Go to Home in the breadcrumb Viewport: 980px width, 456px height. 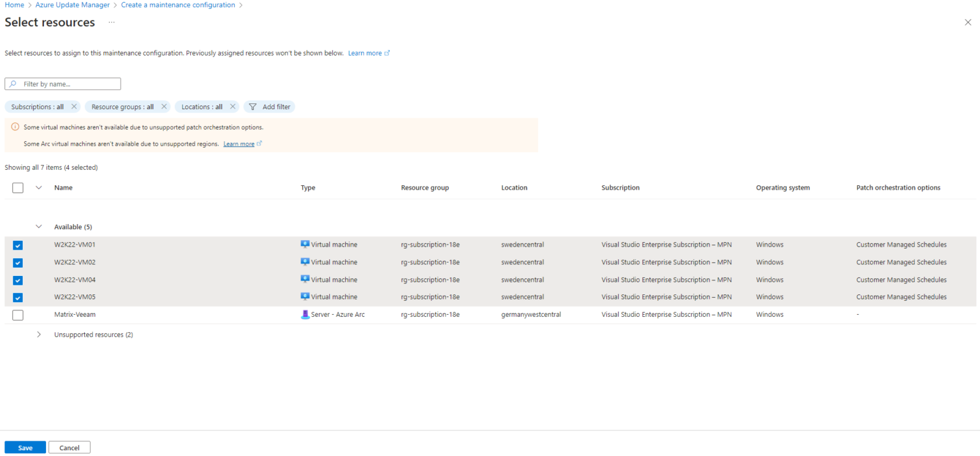click(14, 4)
